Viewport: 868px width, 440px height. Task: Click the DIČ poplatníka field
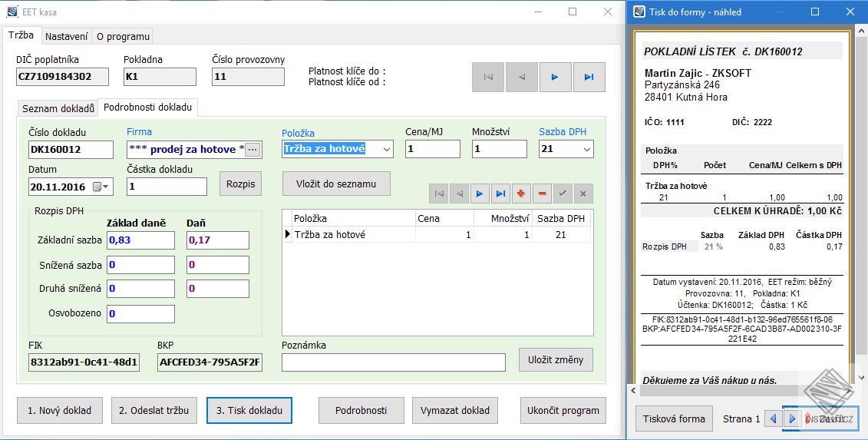click(x=63, y=77)
